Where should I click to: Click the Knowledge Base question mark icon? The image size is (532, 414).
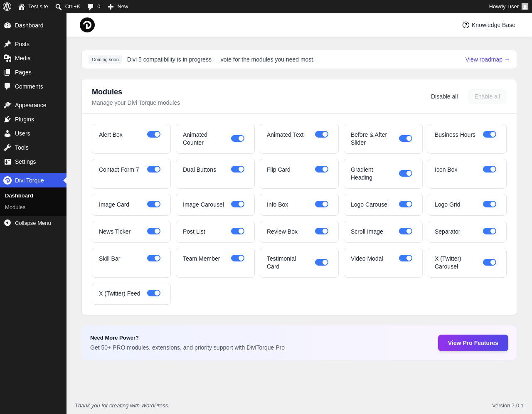click(466, 25)
